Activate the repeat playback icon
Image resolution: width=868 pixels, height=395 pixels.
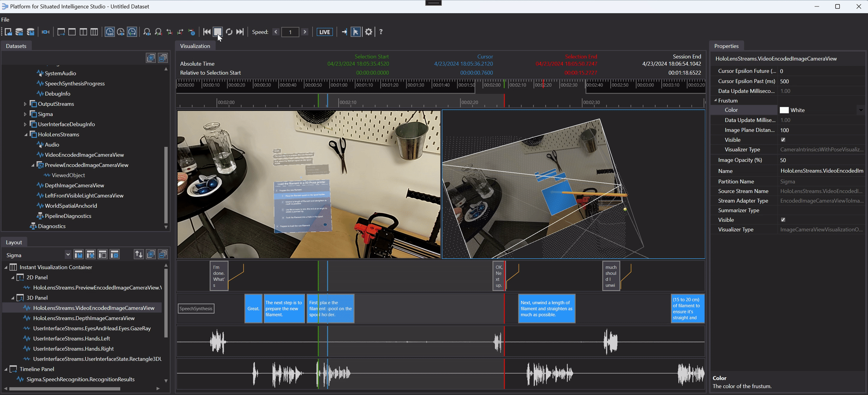(229, 32)
